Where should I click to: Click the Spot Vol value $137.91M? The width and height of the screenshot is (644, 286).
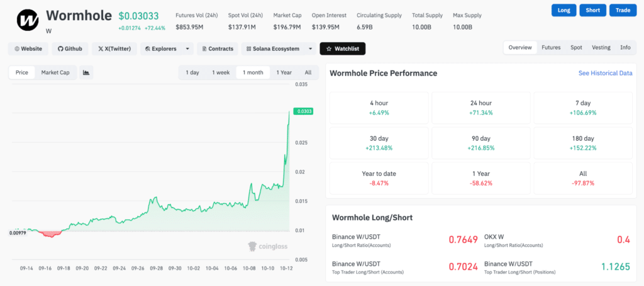click(x=242, y=28)
